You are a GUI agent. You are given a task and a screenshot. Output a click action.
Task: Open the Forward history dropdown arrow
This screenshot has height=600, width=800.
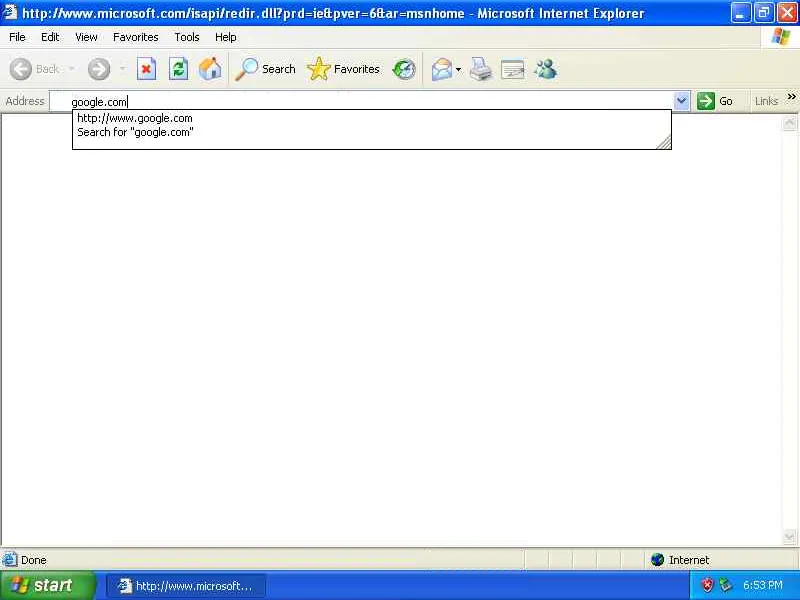click(122, 69)
